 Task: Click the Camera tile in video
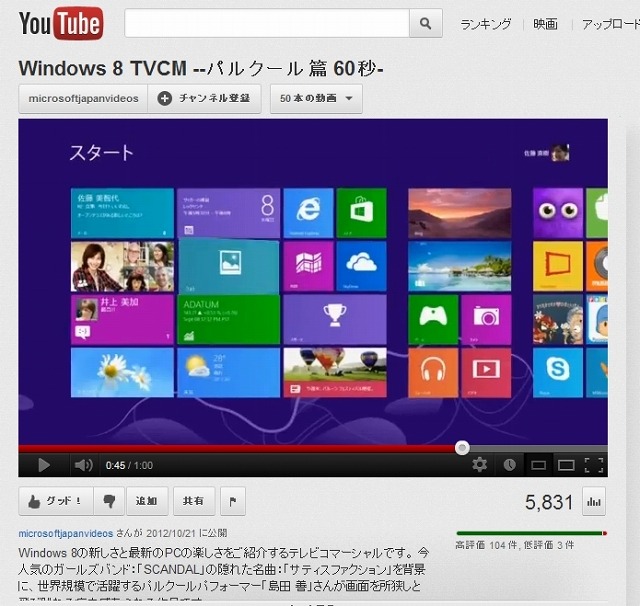click(486, 320)
